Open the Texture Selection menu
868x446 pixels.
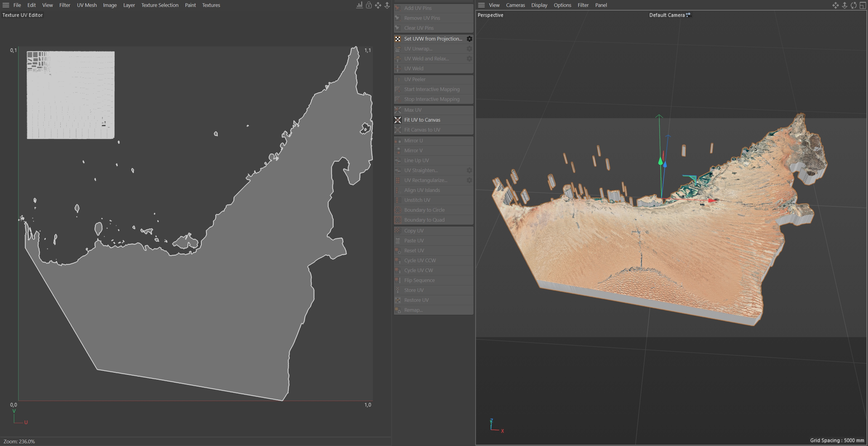point(160,5)
